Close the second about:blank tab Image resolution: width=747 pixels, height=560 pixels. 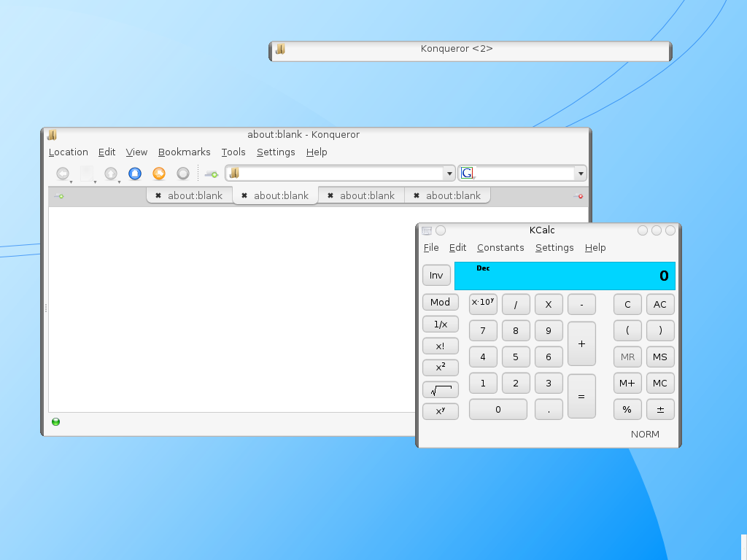click(x=244, y=195)
